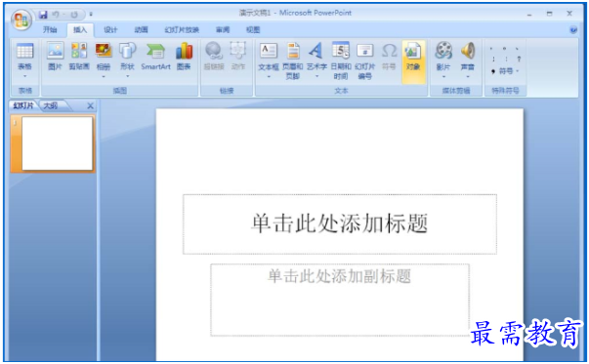Insert a symbol (符号) with Omega icon
Image resolution: width=589 pixels, height=364 pixels.
(x=389, y=57)
